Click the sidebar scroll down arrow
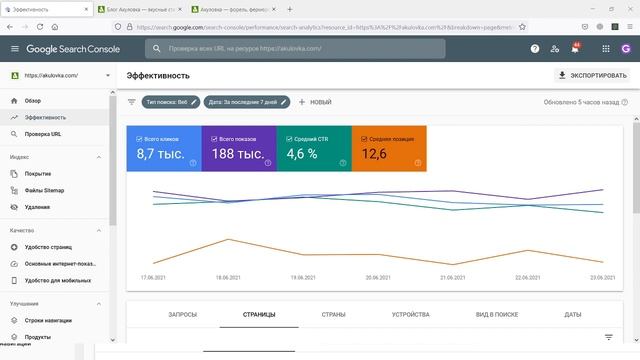Viewport: 640px width, 360px height. coord(113,340)
